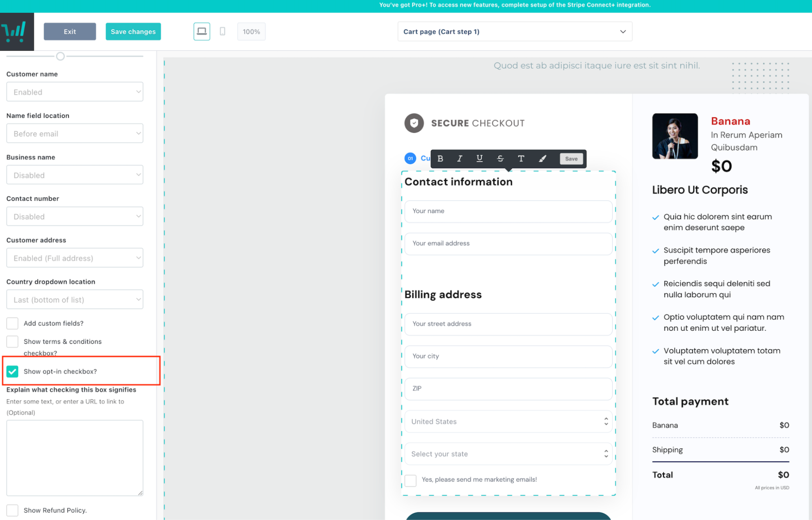Check the Show Refund Policy box

pos(13,510)
